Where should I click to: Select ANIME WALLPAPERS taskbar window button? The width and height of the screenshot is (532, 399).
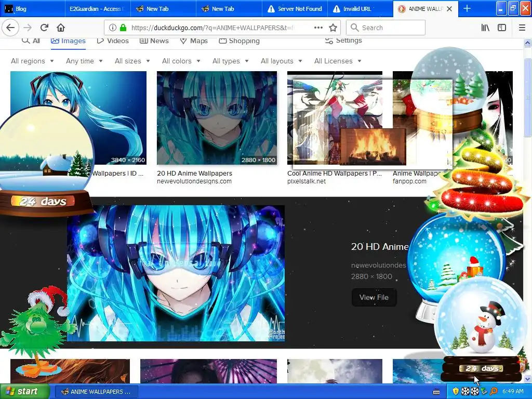pos(96,392)
